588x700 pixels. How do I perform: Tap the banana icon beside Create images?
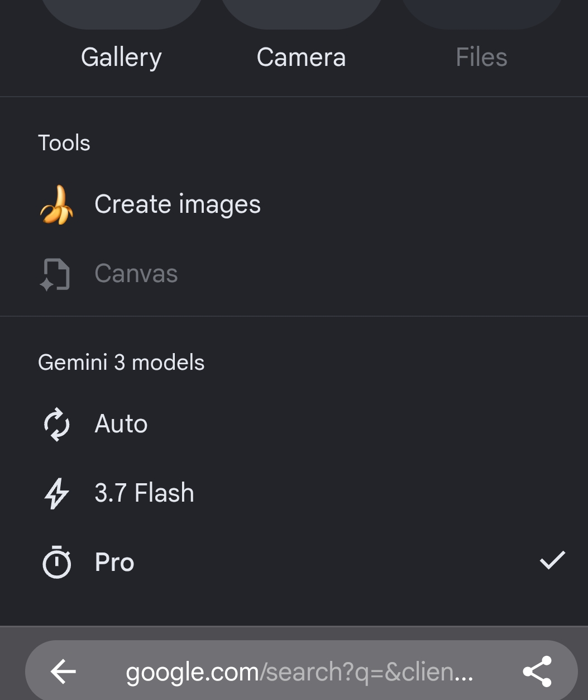coord(56,205)
